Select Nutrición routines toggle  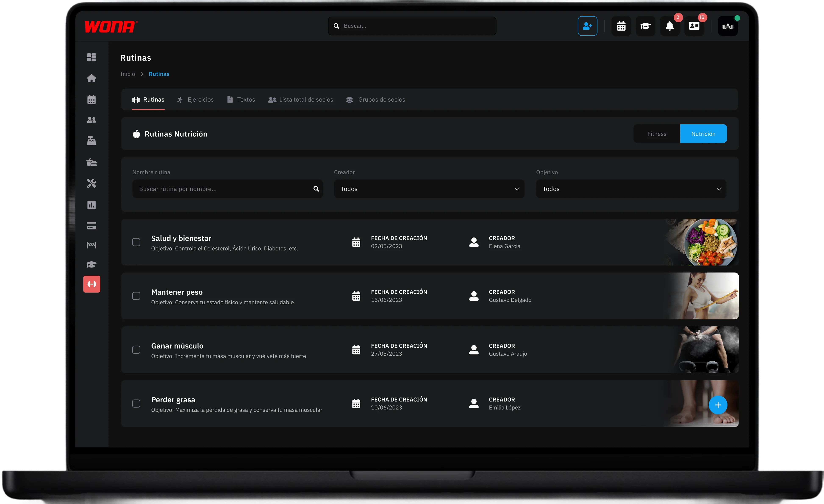pyautogui.click(x=703, y=134)
